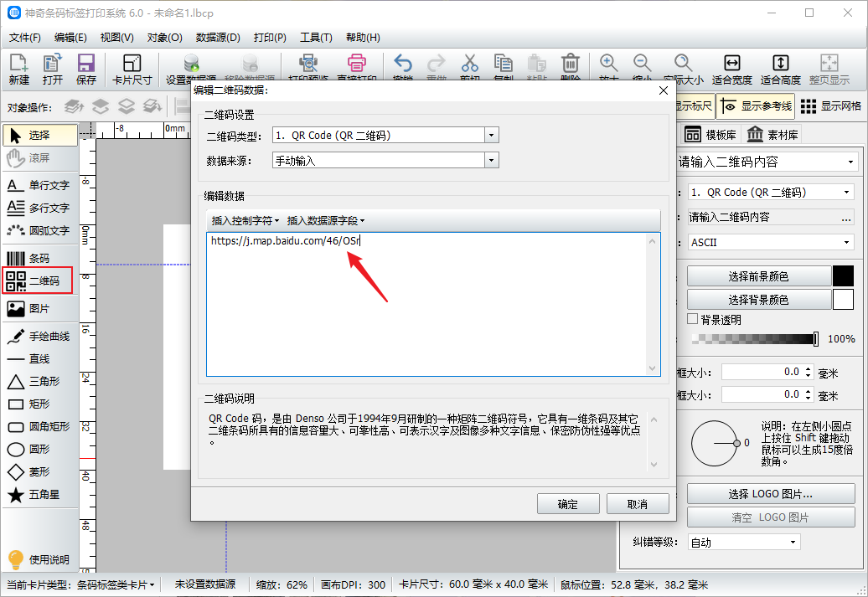Viewport: 868px width, 597px height.
Task: Open the data source (数据来源) dropdown
Action: [x=492, y=161]
